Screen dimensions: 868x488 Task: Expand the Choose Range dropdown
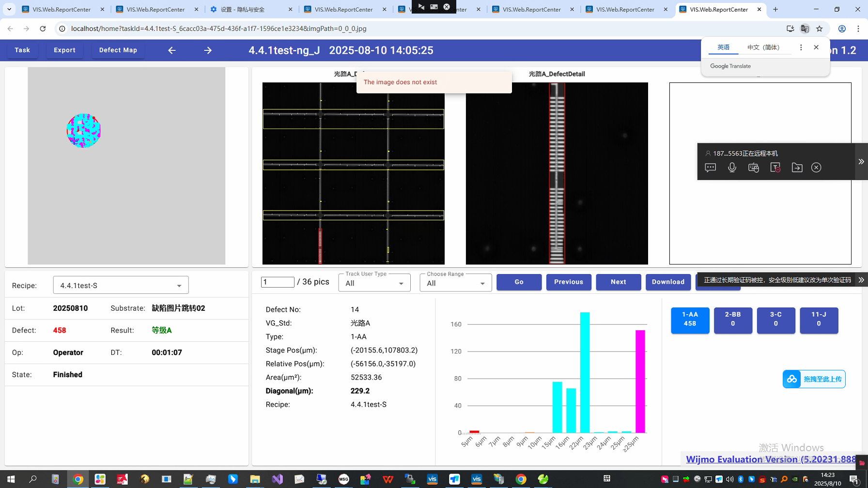[455, 283]
